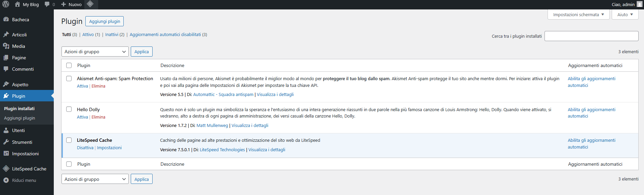Click the Utenti user icon
Viewport: 644px width, 195px height.
point(6,130)
